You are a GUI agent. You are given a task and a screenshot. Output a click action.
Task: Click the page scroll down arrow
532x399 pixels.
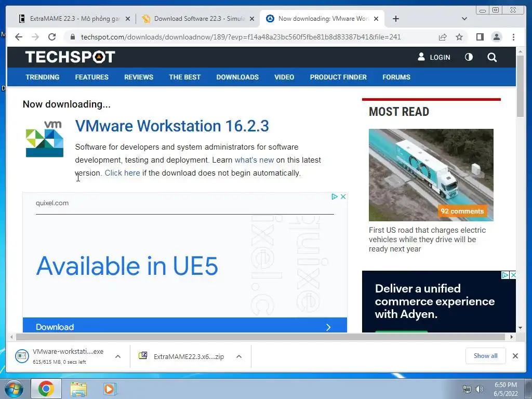click(520, 328)
